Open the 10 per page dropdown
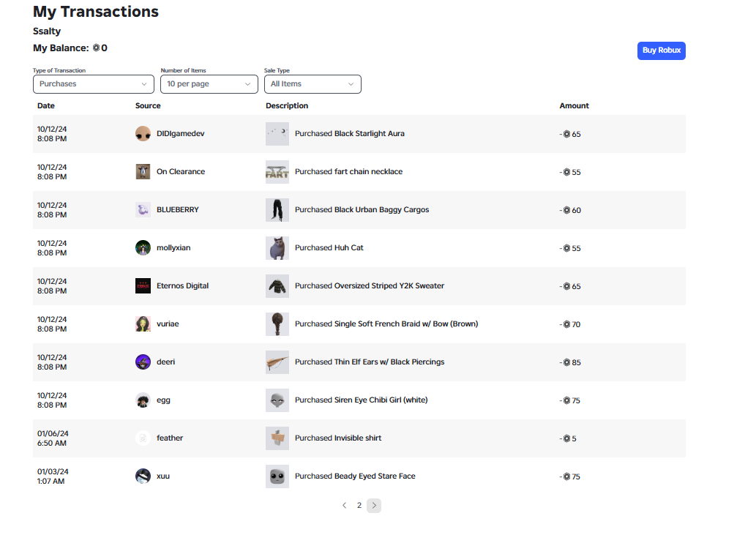The image size is (756, 535). (209, 84)
